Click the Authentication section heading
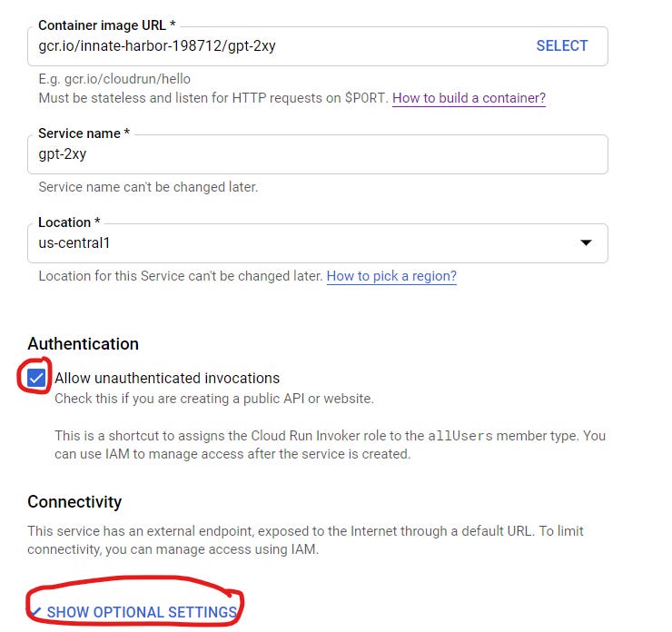Image resolution: width=672 pixels, height=632 pixels. click(x=83, y=344)
